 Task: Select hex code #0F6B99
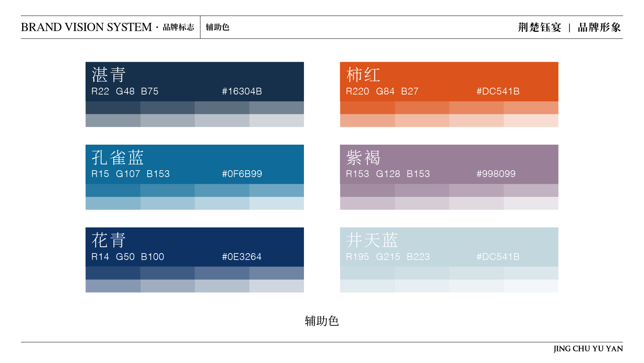point(242,174)
